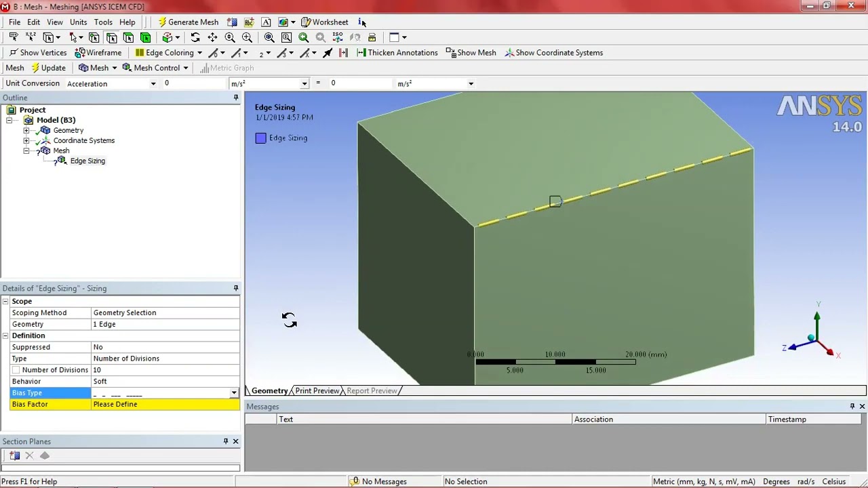Activate the Pan view tool
This screenshot has height=488, width=868.
coord(212,37)
